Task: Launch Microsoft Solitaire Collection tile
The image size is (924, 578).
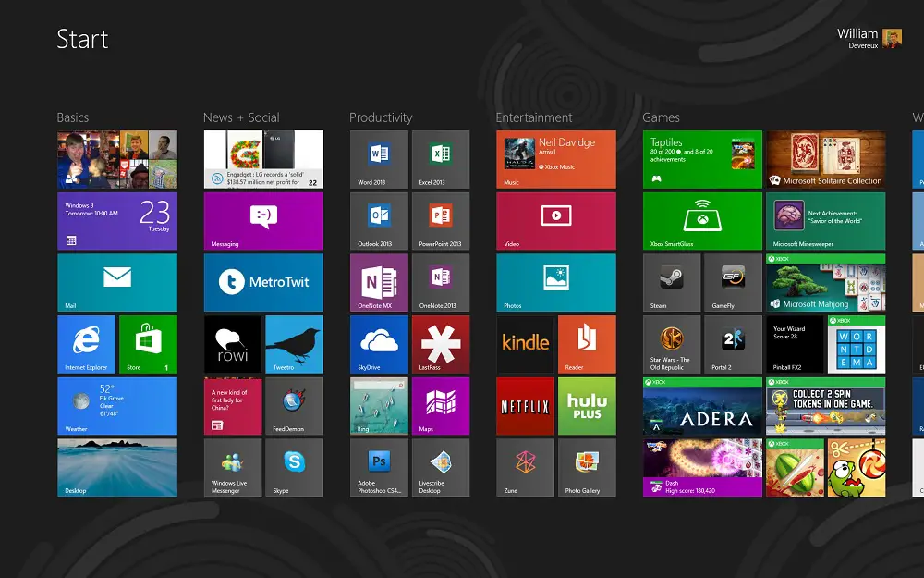Action: click(x=825, y=159)
